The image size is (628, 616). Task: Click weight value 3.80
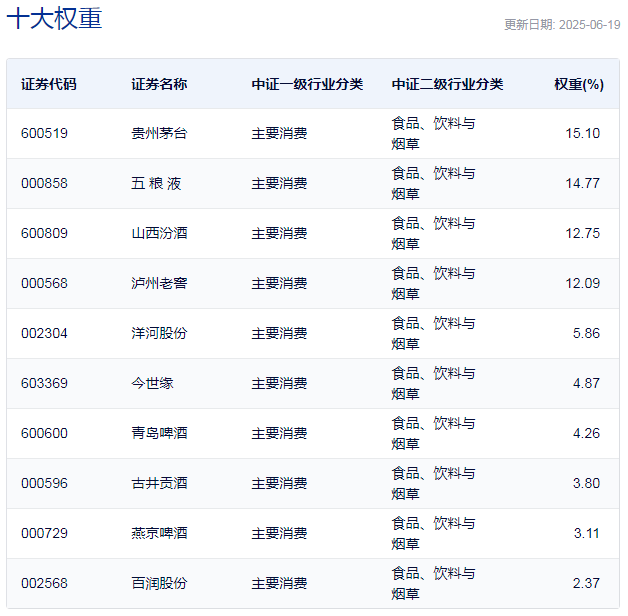[586, 483]
